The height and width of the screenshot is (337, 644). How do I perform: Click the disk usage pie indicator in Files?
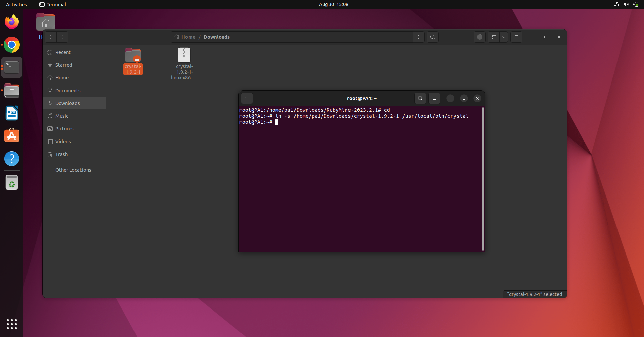[x=479, y=37]
